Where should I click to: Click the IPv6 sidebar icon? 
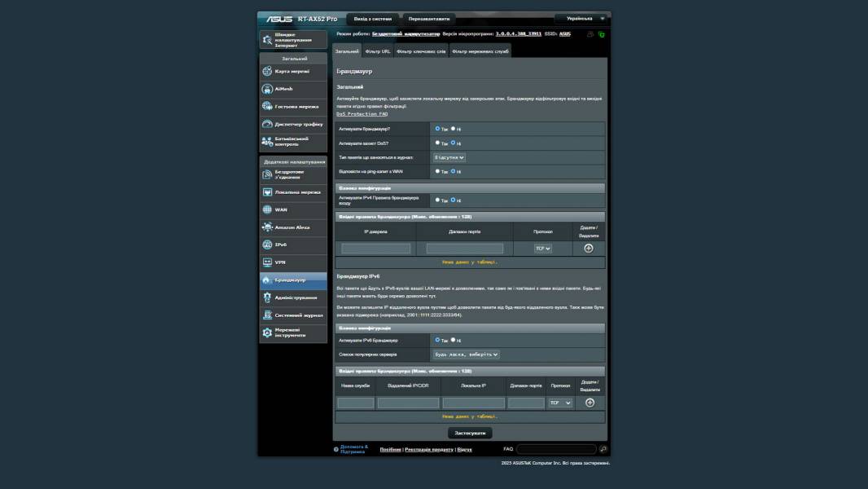[x=267, y=244]
